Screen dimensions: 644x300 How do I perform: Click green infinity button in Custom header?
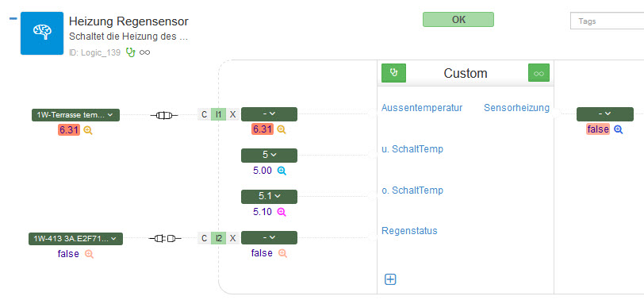pyautogui.click(x=539, y=73)
